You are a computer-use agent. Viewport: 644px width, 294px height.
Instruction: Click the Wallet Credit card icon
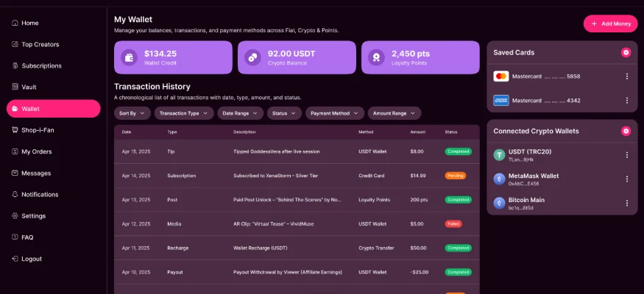pyautogui.click(x=129, y=57)
